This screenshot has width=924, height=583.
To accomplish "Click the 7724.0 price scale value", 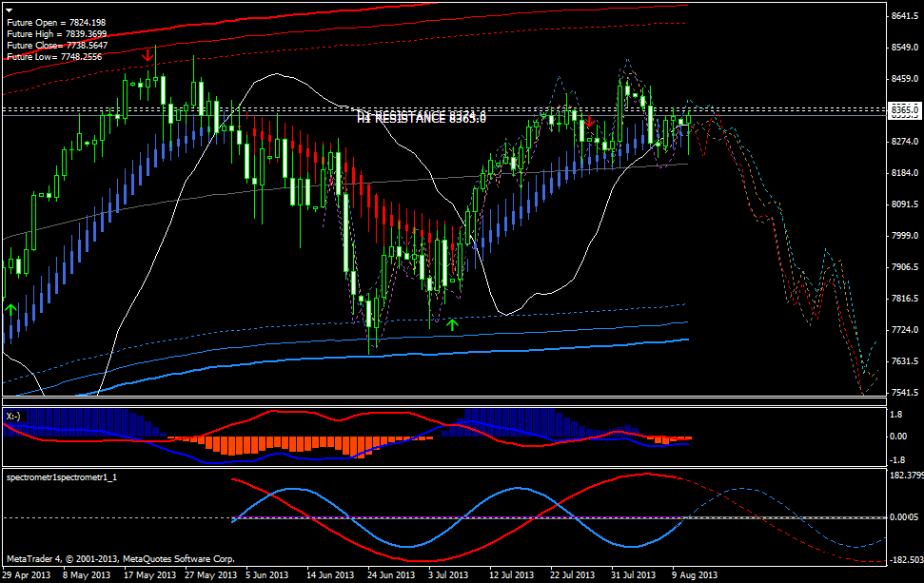I will [905, 330].
